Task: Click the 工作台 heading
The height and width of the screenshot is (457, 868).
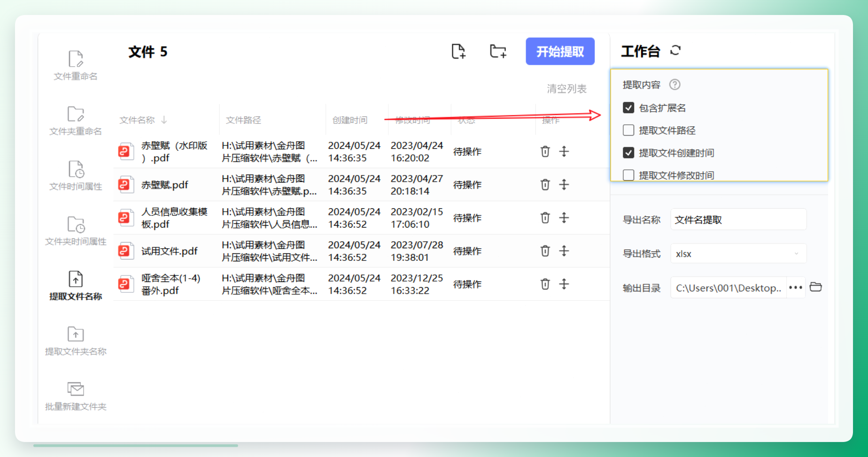Action: 641,51
